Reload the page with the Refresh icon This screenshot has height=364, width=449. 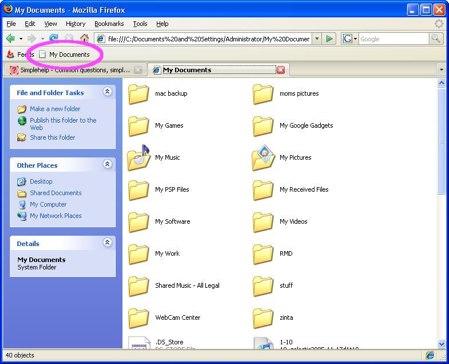tap(54, 38)
